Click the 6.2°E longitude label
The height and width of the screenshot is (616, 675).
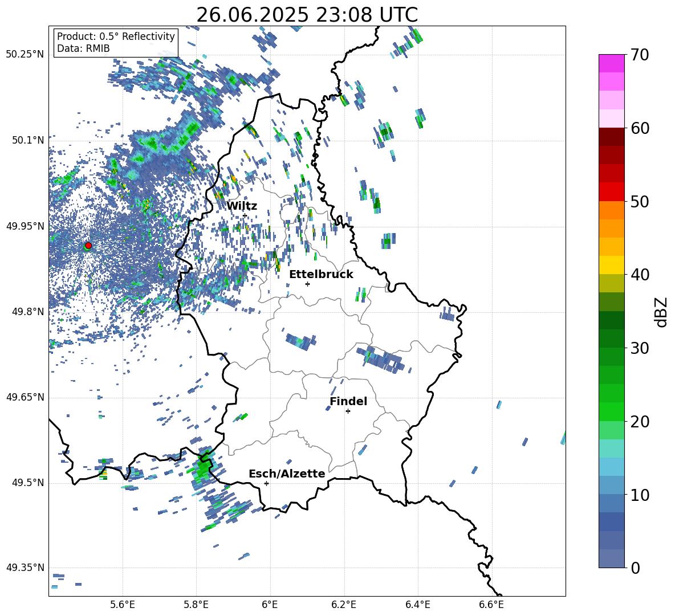(344, 605)
